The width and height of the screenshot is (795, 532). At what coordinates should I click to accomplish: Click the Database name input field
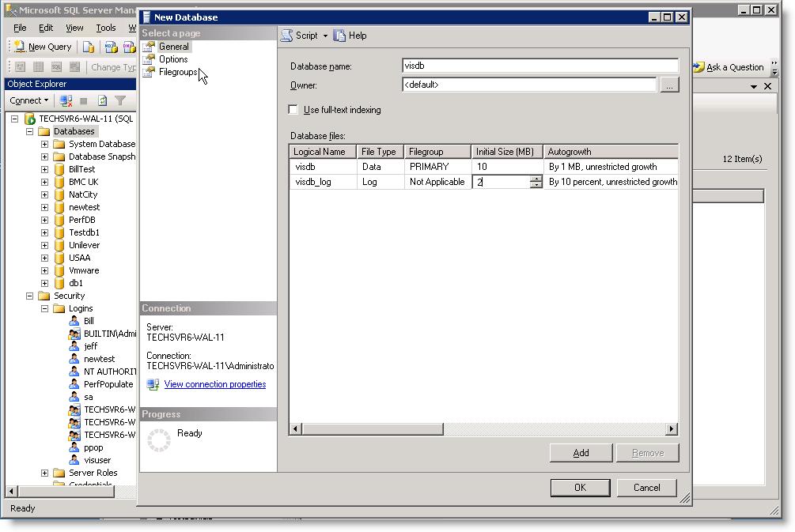click(x=540, y=66)
